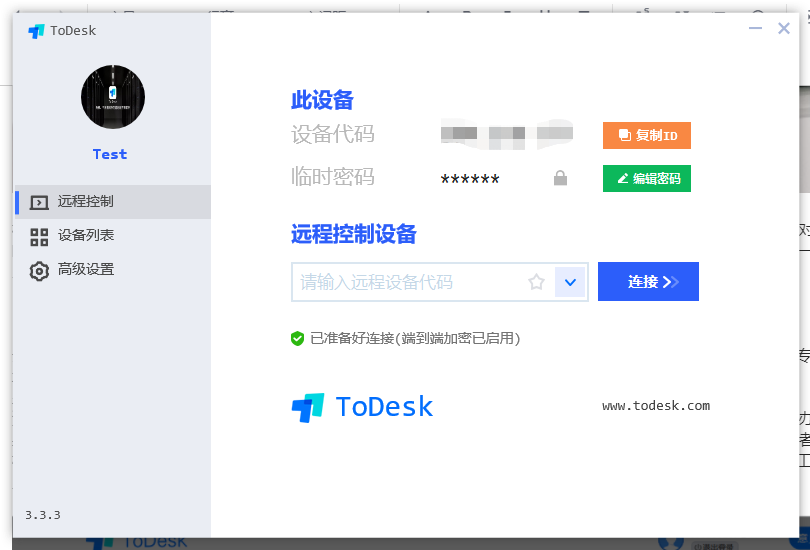This screenshot has height=550, width=810.
Task: Click the 已准备好连接 status text
Action: (415, 338)
